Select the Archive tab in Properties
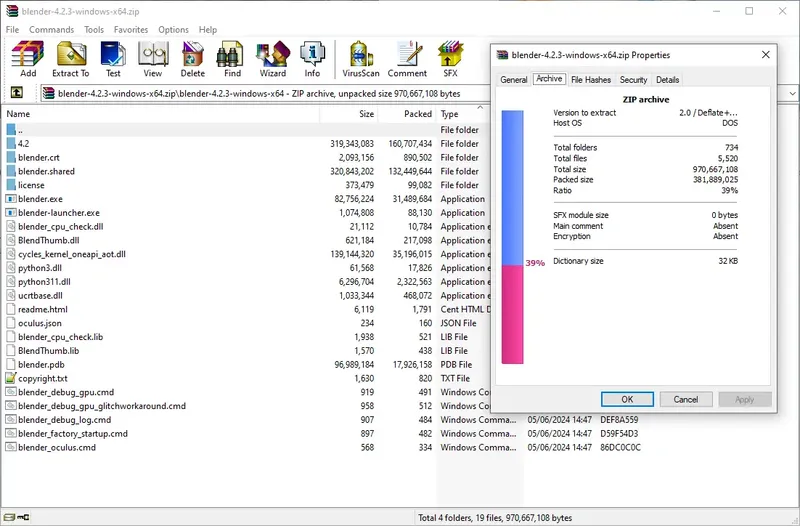Image resolution: width=800 pixels, height=526 pixels. [x=549, y=79]
